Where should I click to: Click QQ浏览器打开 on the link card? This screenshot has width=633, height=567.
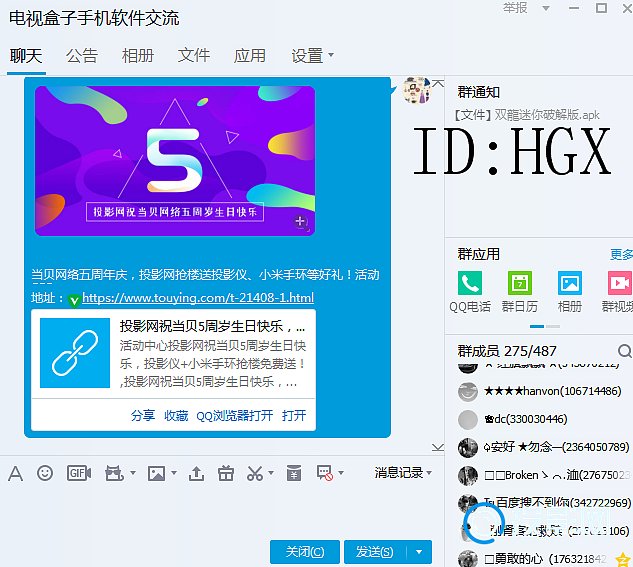235,415
